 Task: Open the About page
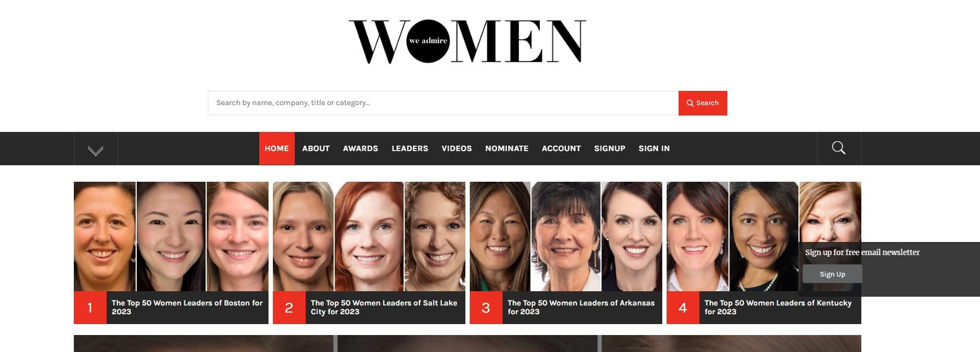click(316, 148)
